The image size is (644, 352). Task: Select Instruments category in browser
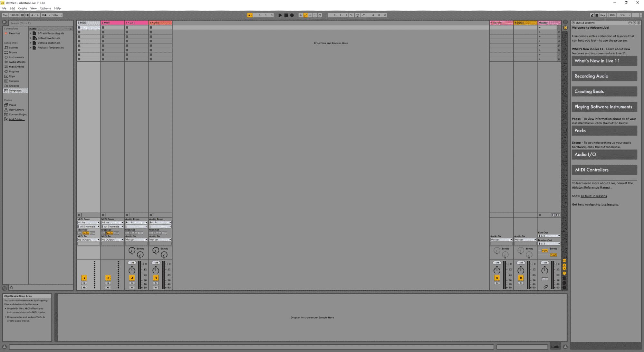(16, 57)
